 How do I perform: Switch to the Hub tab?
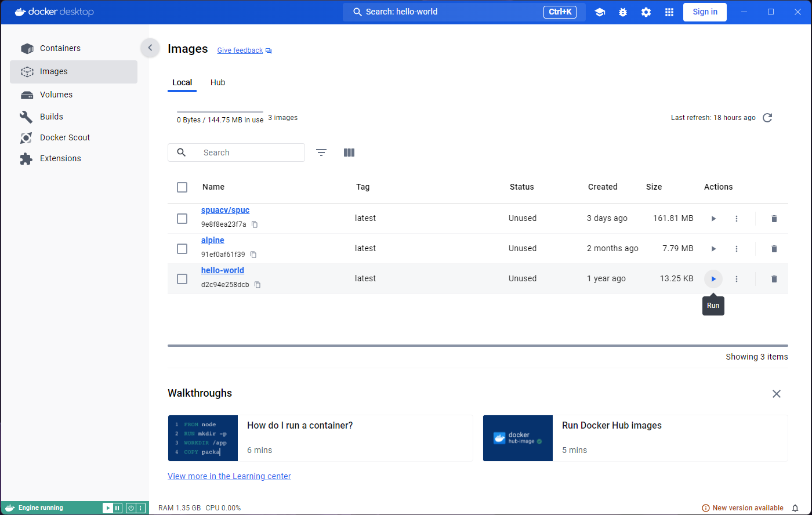(217, 82)
